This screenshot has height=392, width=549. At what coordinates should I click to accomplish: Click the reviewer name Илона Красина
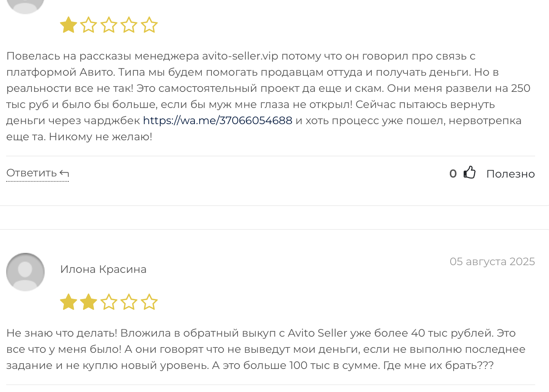pos(103,269)
